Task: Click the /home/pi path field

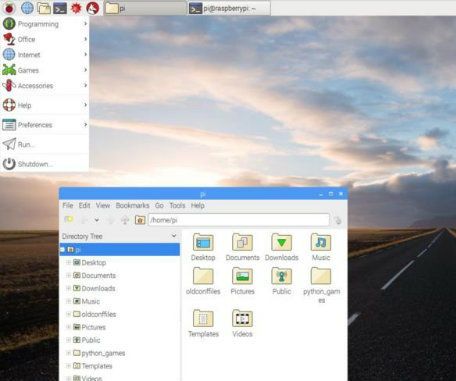Action: tap(239, 220)
